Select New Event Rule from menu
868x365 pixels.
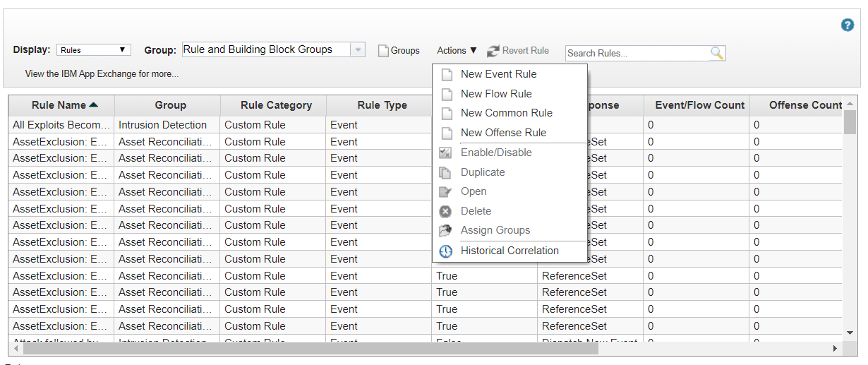(x=498, y=74)
